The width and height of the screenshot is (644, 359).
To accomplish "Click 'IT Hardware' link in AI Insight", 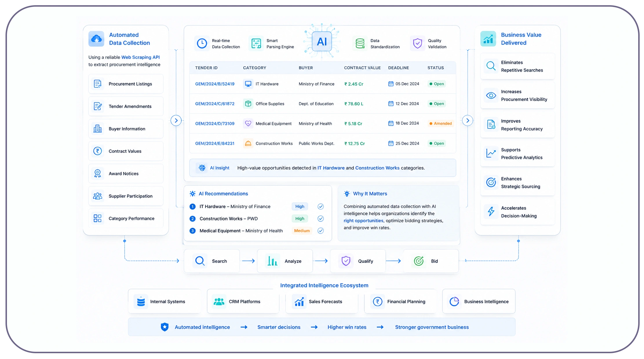I will click(x=331, y=168).
